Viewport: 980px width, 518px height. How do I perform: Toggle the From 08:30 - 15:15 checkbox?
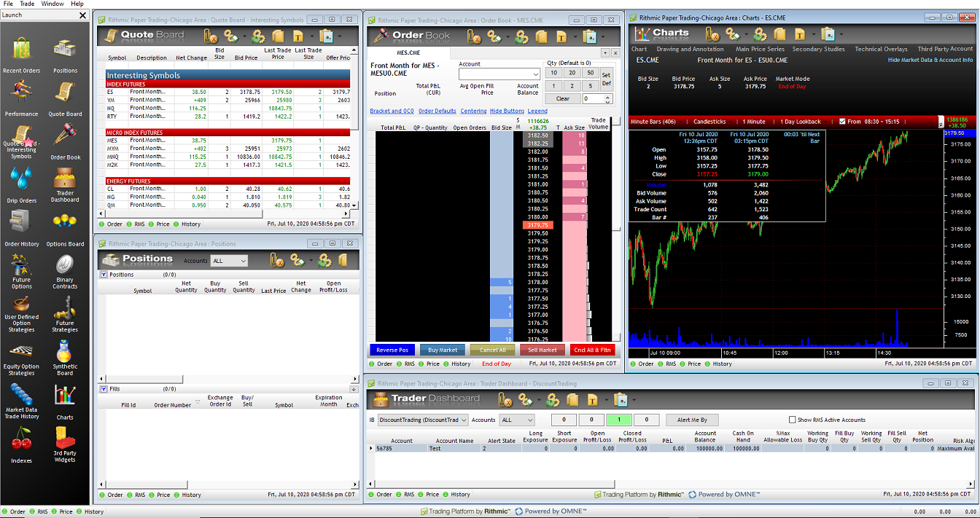(x=843, y=122)
